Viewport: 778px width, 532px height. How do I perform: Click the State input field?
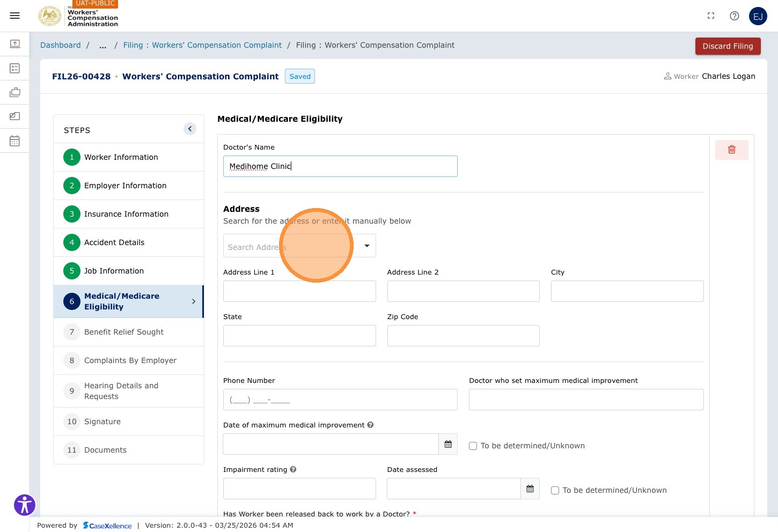tap(299, 336)
